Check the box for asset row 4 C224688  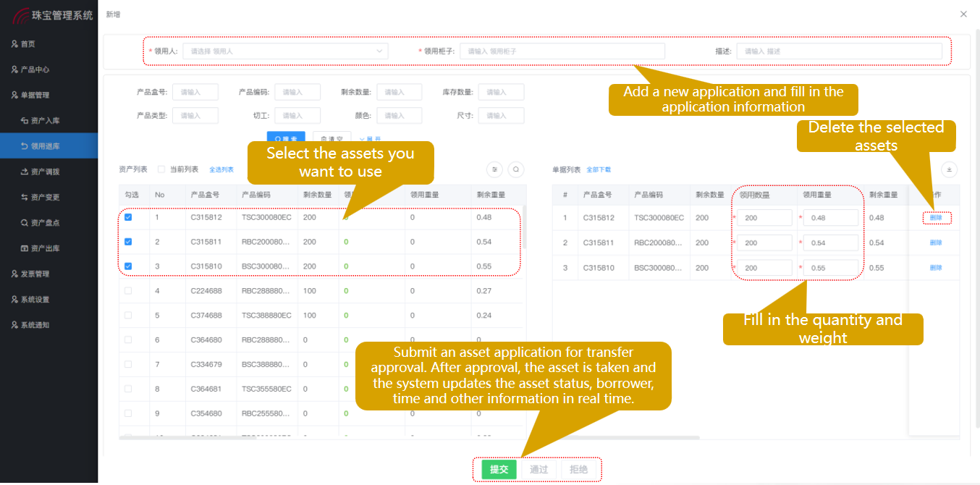click(x=128, y=291)
